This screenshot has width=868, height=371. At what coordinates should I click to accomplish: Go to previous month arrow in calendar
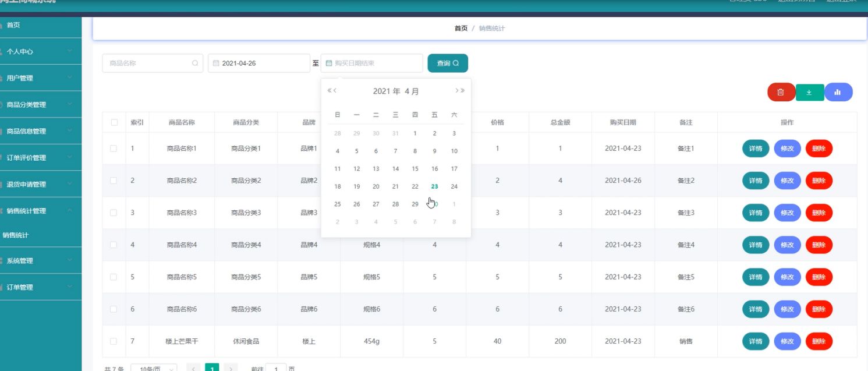pyautogui.click(x=335, y=91)
